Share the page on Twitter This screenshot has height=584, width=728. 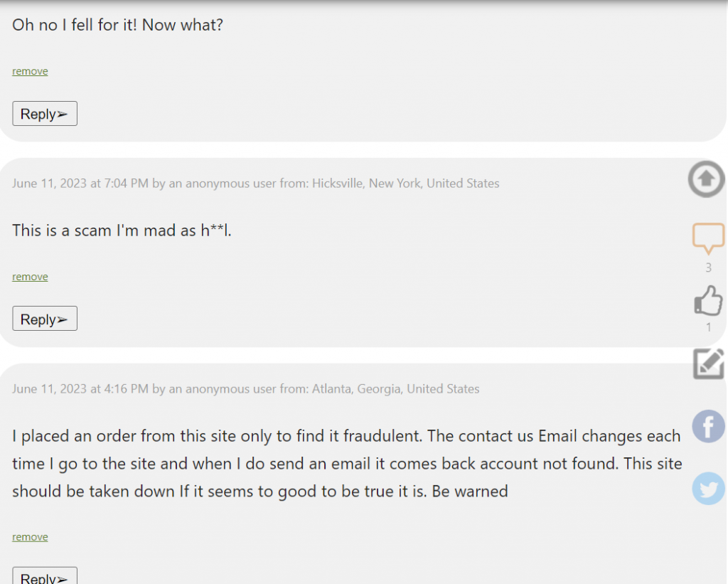[708, 489]
